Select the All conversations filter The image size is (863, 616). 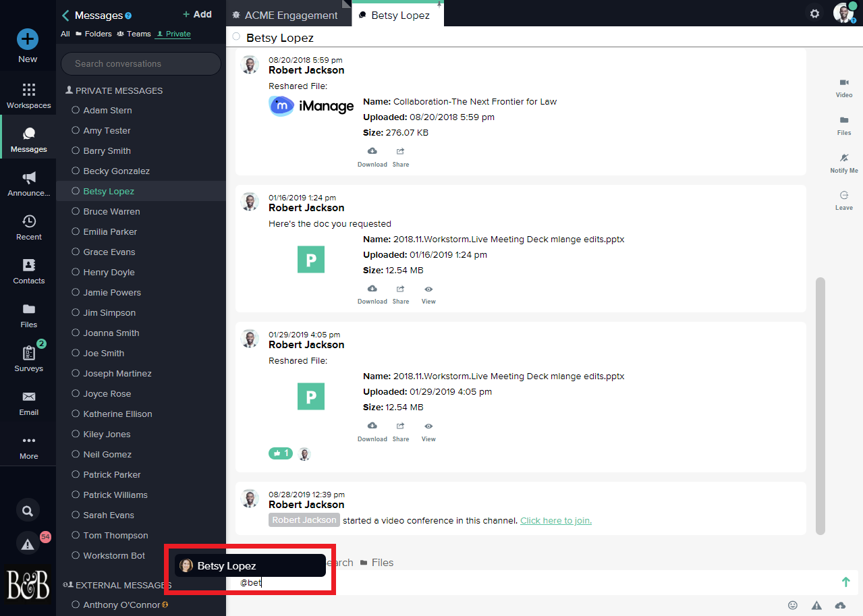[65, 34]
